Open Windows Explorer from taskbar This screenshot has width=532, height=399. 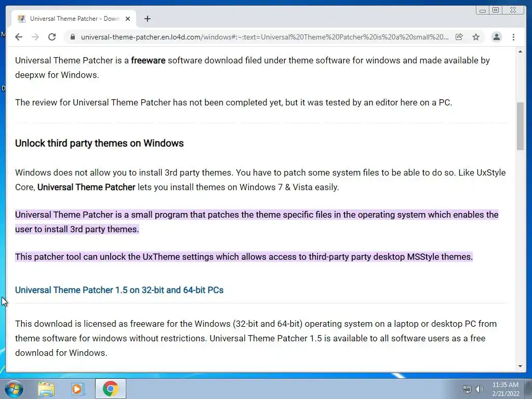[x=46, y=389]
